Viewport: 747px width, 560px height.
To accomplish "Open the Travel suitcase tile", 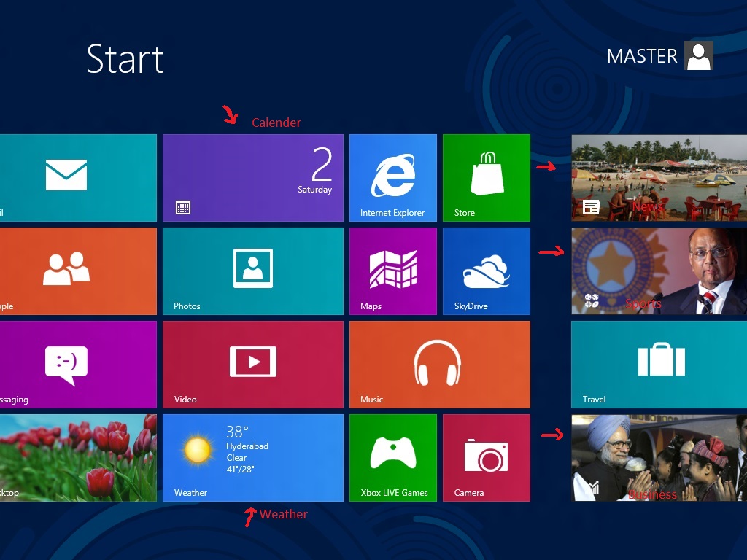I will pyautogui.click(x=659, y=365).
